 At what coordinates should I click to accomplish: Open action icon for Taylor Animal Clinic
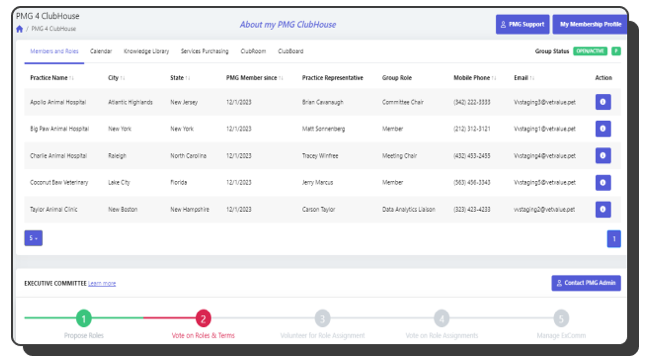coord(603,209)
